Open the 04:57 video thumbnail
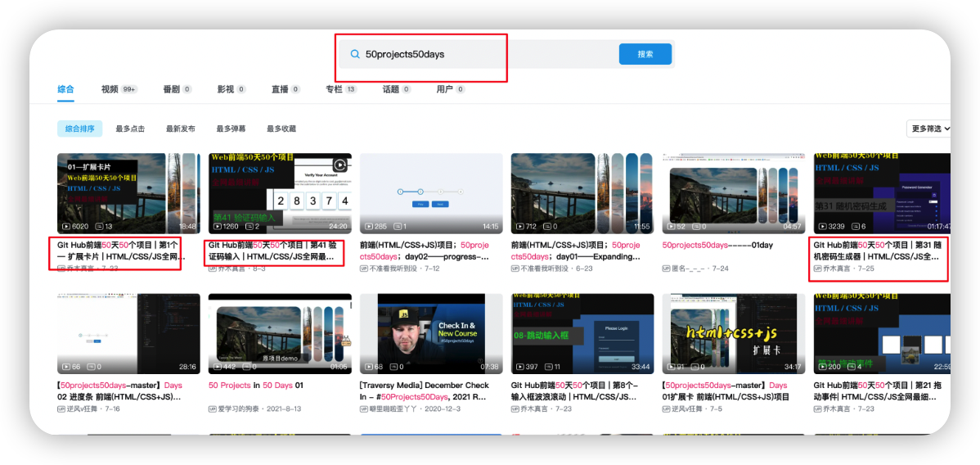The image size is (980, 465). point(734,193)
